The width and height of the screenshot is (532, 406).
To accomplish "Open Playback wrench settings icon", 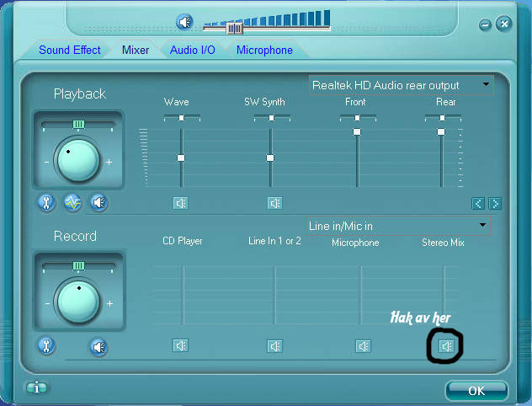I will (x=46, y=203).
